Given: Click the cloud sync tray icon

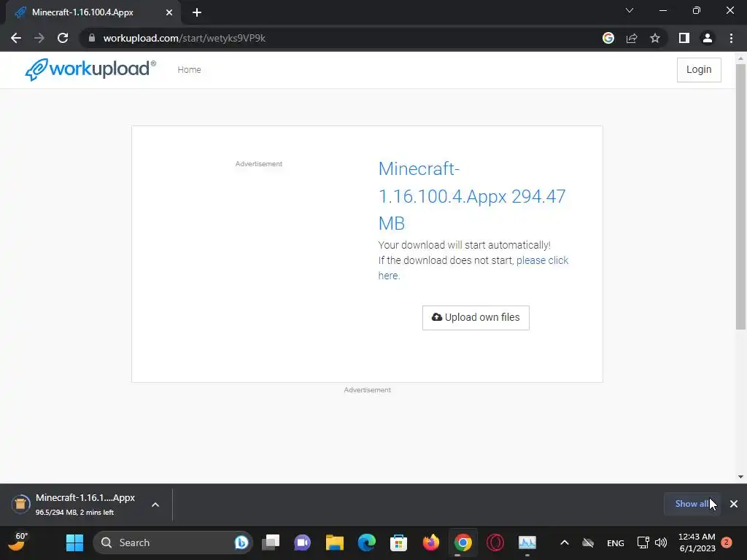Looking at the screenshot, I should tap(588, 542).
